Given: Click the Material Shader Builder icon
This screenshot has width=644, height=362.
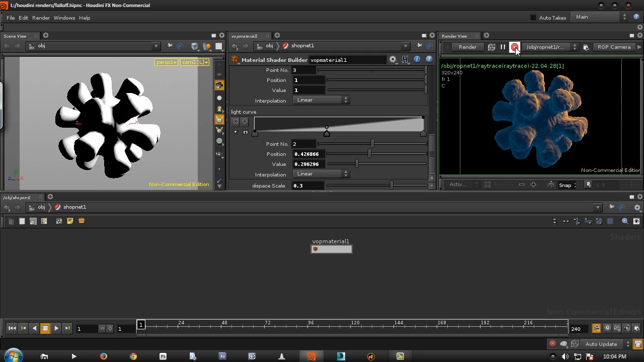Looking at the screenshot, I should tap(234, 59).
